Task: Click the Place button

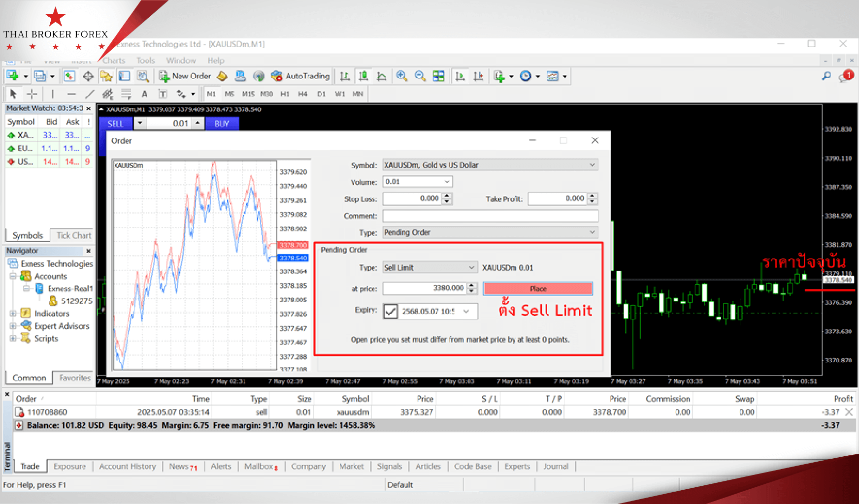Action: (538, 288)
